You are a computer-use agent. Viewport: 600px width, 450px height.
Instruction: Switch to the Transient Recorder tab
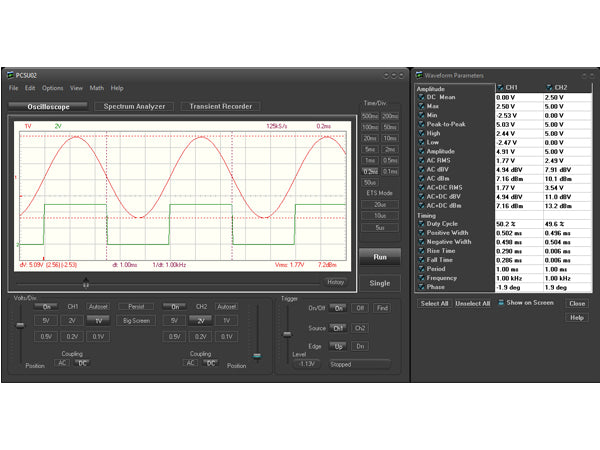219,106
